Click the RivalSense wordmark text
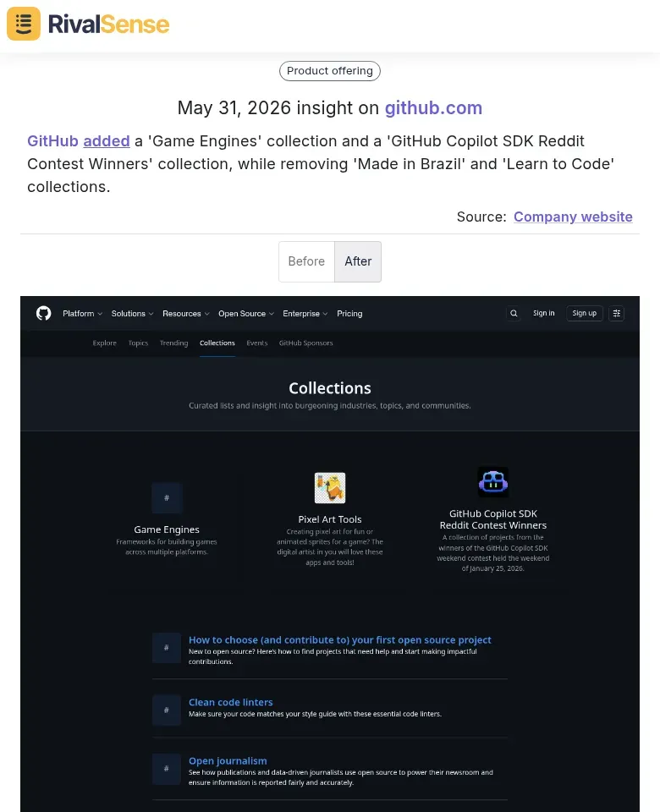The image size is (660, 812). 109,25
